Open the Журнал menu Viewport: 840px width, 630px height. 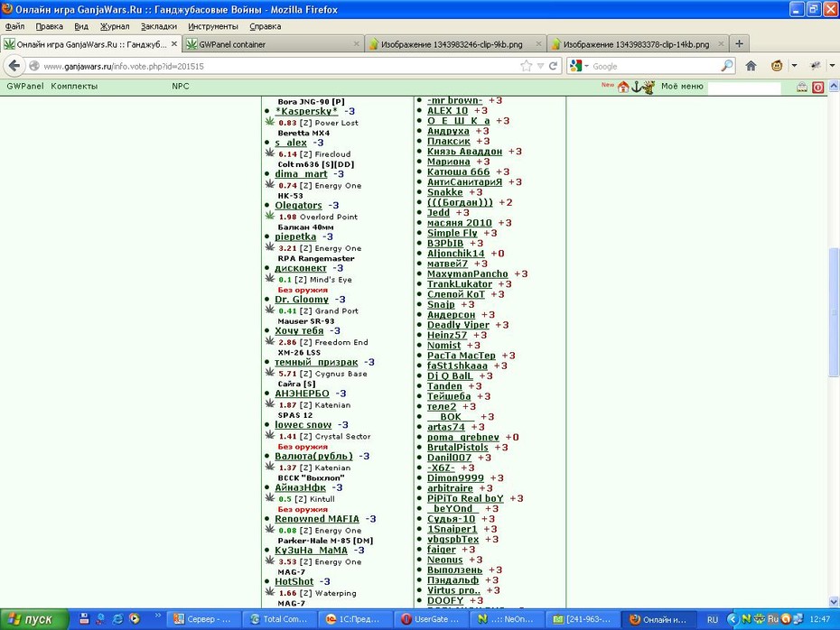[115, 26]
